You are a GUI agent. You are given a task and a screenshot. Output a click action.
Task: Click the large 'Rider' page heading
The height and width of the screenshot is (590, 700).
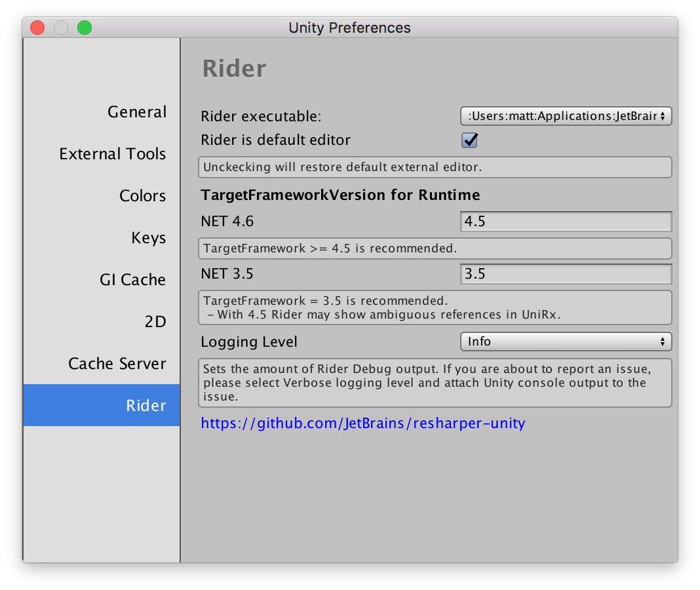point(235,68)
